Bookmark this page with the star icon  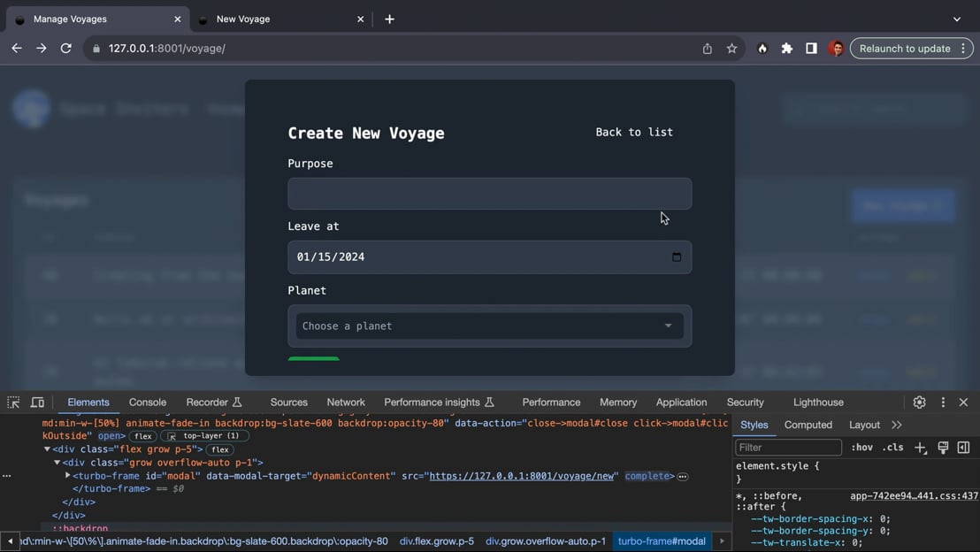[731, 49]
